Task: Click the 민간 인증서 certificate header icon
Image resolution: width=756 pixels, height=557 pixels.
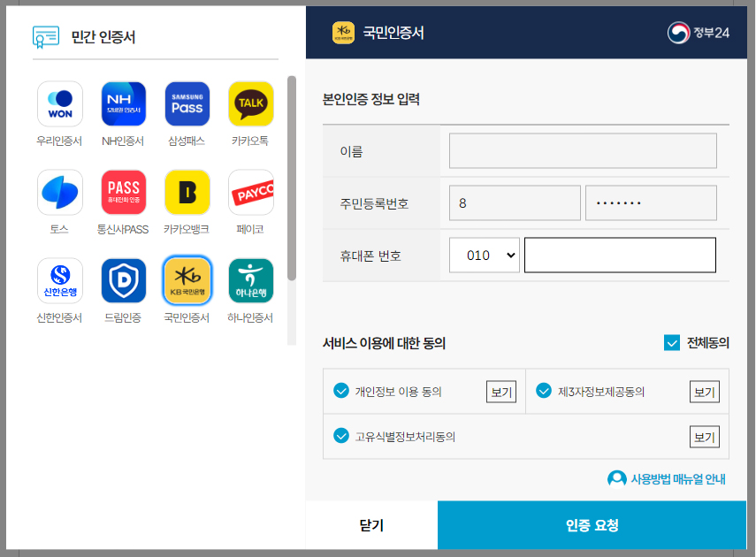Action: click(x=46, y=37)
